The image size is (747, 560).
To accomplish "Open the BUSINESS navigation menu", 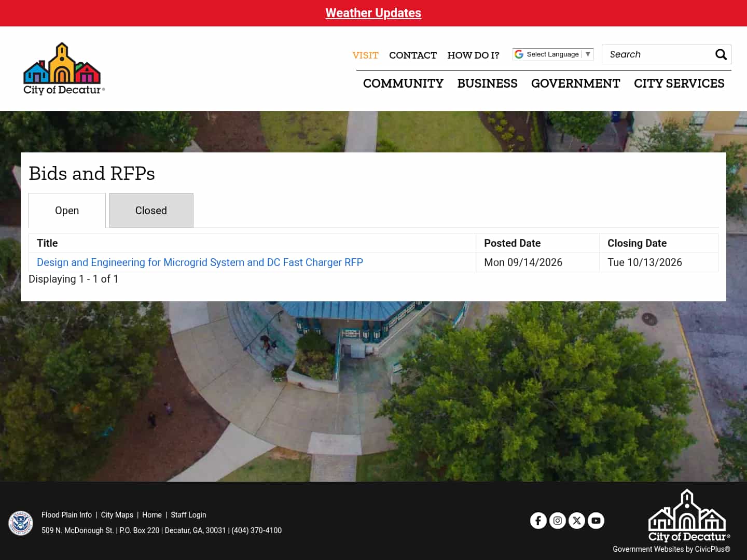I will tap(487, 83).
